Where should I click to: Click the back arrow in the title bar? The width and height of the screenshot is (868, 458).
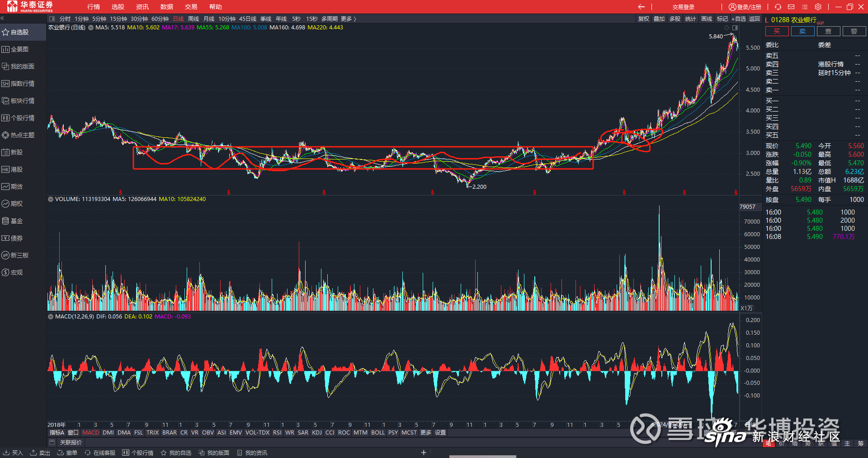point(641,7)
